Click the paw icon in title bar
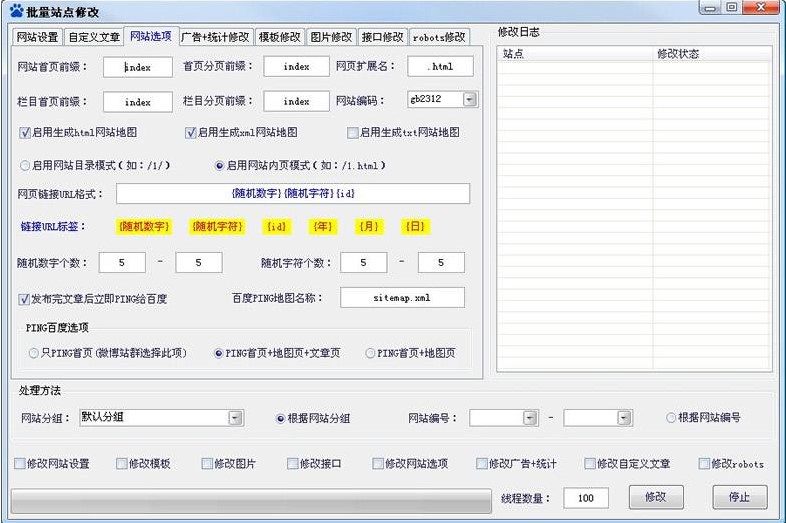 click(x=16, y=11)
